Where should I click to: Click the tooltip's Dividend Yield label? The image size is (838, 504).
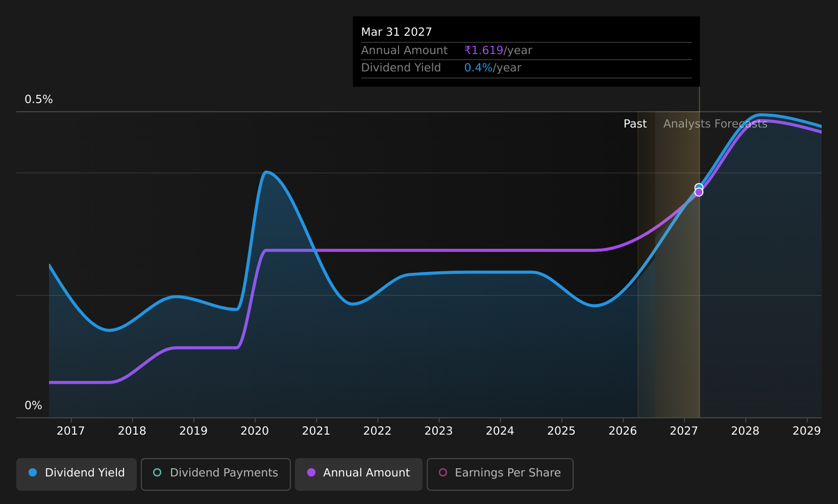point(401,68)
